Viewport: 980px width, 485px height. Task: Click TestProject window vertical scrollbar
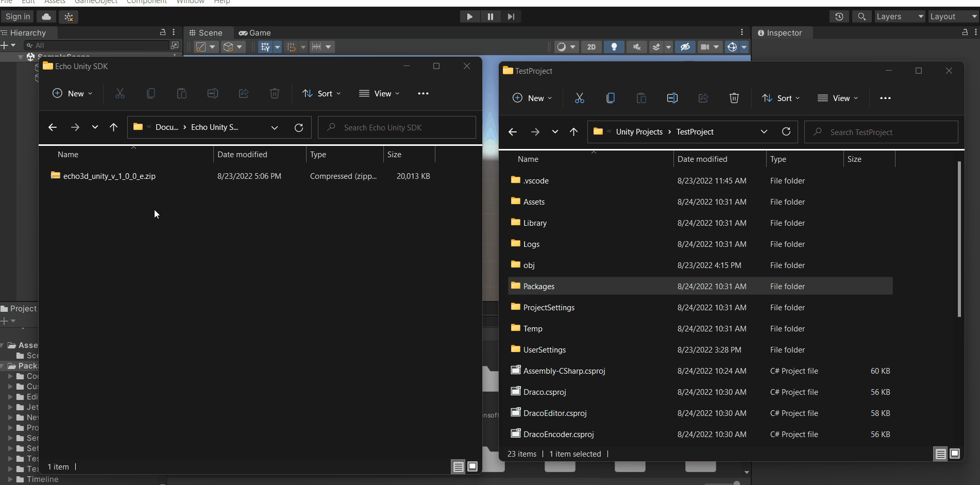(x=959, y=239)
